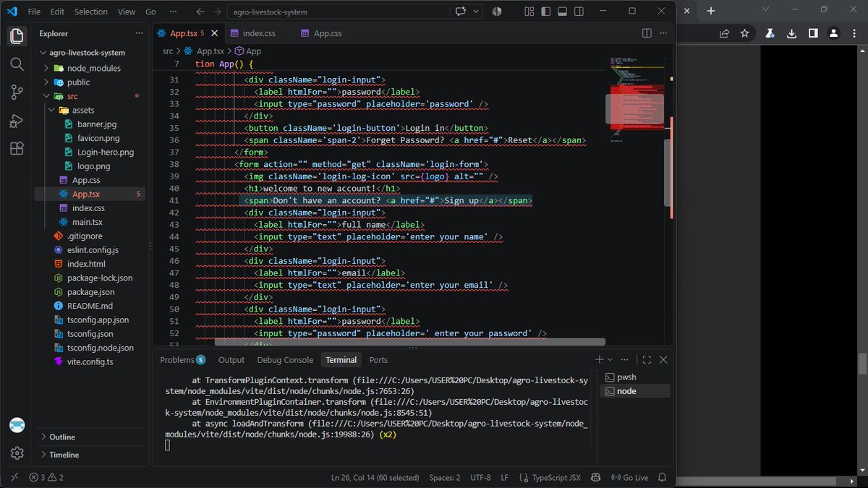Open the Manage gear menu
868x488 pixels.
pos(17,453)
